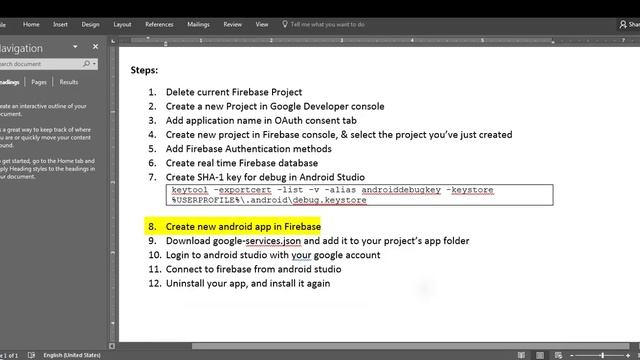Expand the search options dropdown arrow
Viewport: 640px width, 360px height.
click(x=94, y=64)
